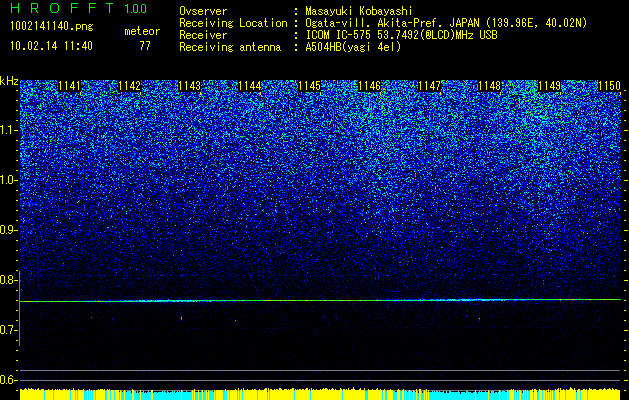Click the ICOM IC-575 53.7492 MHz USB text
The width and height of the screenshot is (629, 400).
(x=402, y=35)
